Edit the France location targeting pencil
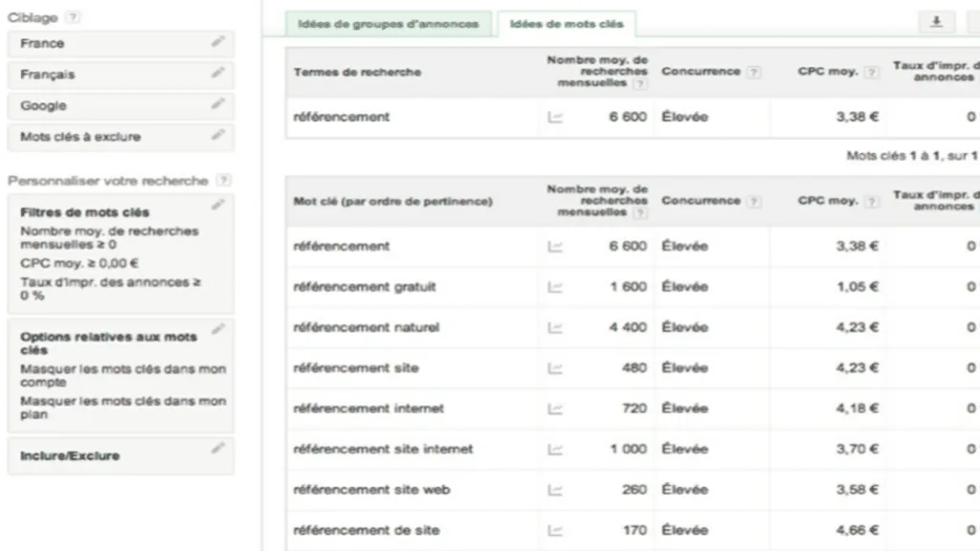Image resolution: width=980 pixels, height=551 pixels. click(217, 42)
